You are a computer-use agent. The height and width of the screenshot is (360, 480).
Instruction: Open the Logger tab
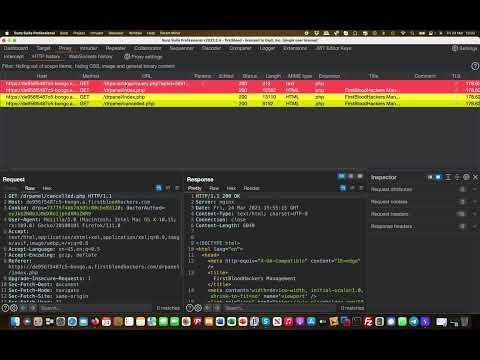pos(267,48)
